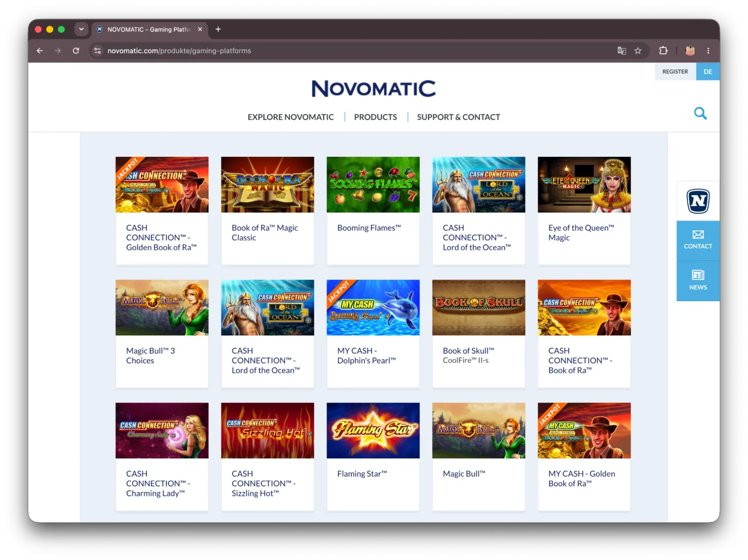Image resolution: width=748 pixels, height=560 pixels.
Task: Click the site search magnifier icon
Action: (x=700, y=113)
